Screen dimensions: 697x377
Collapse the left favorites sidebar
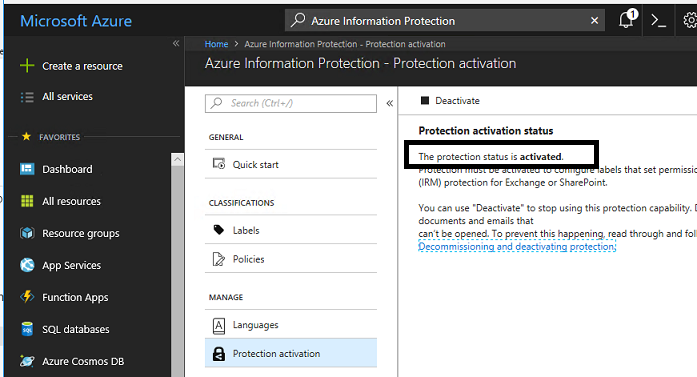pyautogui.click(x=176, y=43)
